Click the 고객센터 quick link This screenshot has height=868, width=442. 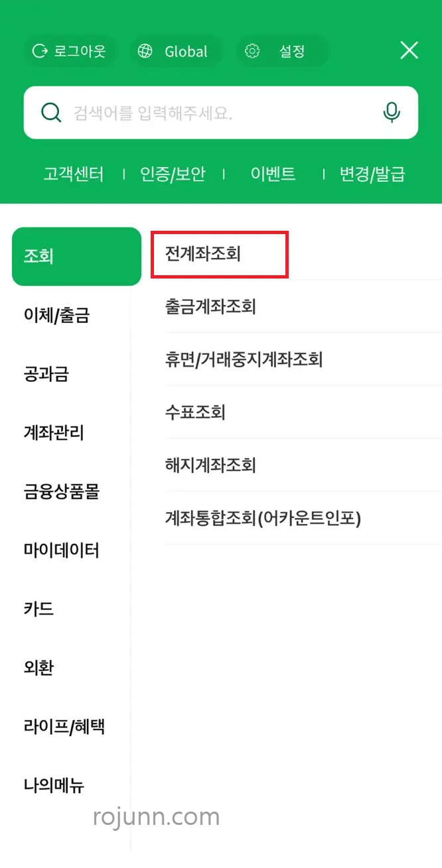tap(73, 174)
